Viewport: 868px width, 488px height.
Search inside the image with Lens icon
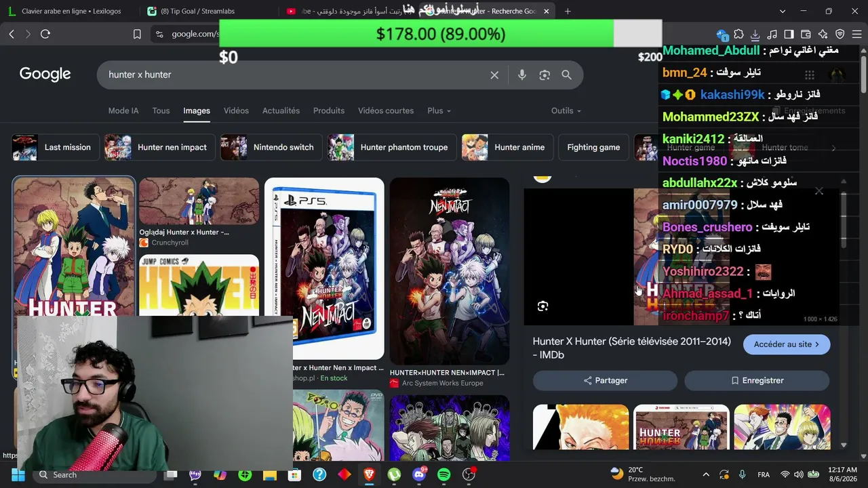click(542, 306)
